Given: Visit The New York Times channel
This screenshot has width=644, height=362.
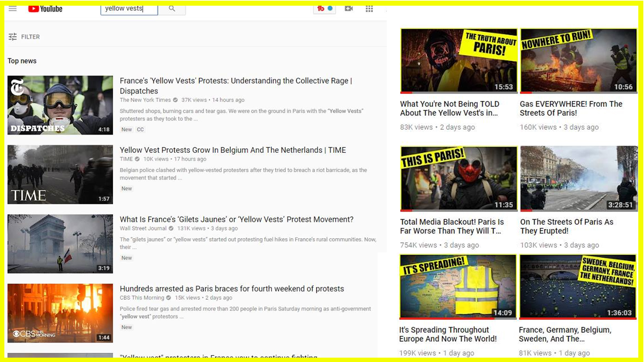Looking at the screenshot, I should [x=145, y=100].
